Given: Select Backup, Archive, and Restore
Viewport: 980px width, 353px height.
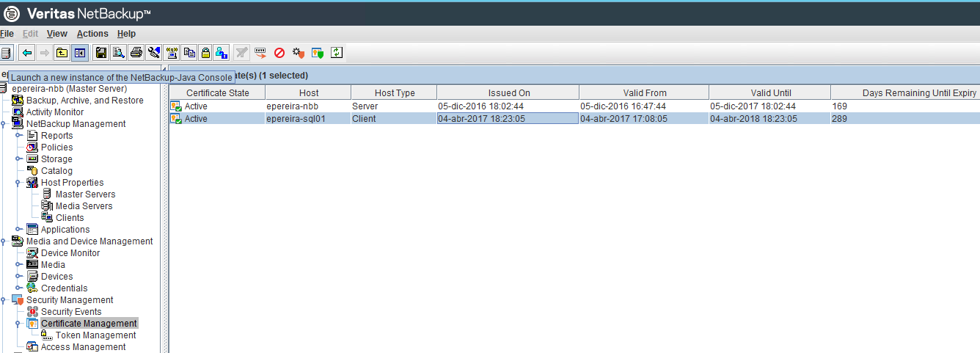Looking at the screenshot, I should pyautogui.click(x=85, y=101).
